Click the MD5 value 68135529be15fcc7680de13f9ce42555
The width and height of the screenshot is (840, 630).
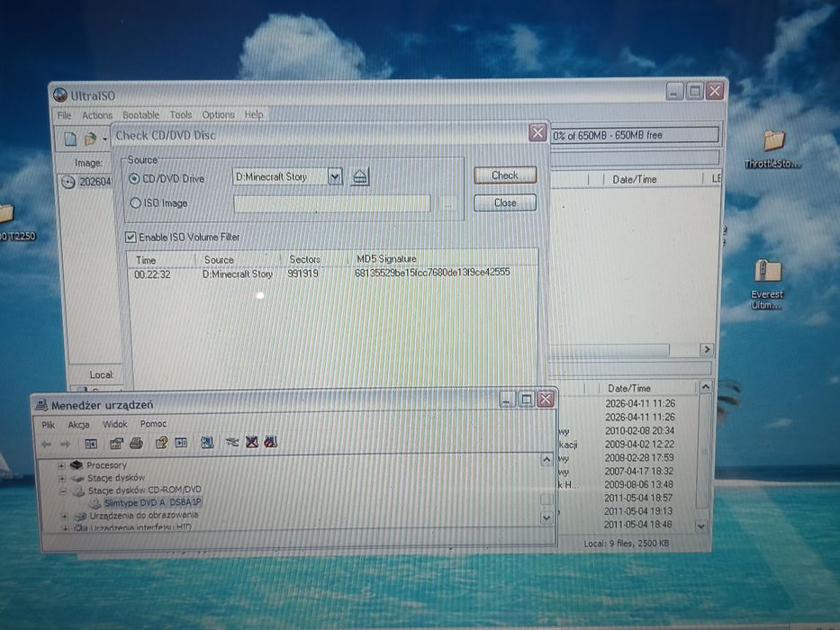pyautogui.click(x=432, y=272)
